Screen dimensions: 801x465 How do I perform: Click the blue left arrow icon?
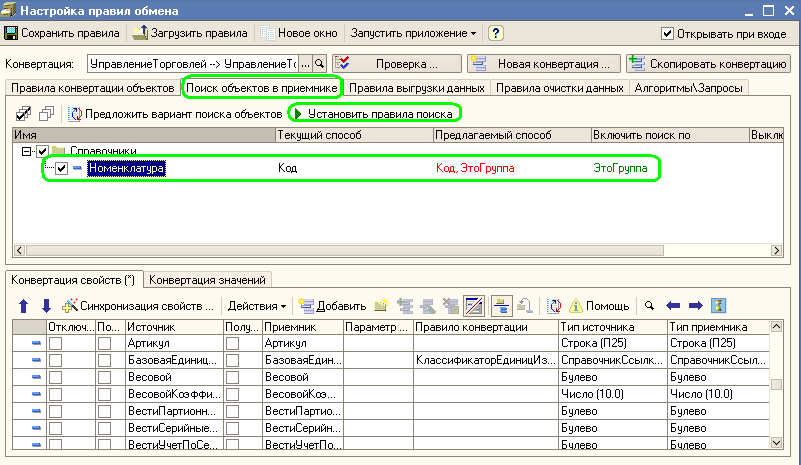click(x=673, y=306)
